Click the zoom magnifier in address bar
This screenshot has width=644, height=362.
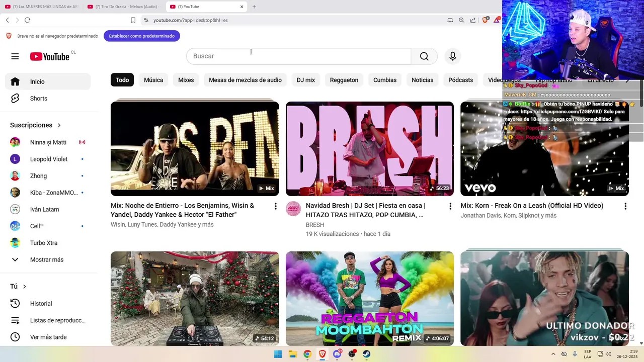461,20
